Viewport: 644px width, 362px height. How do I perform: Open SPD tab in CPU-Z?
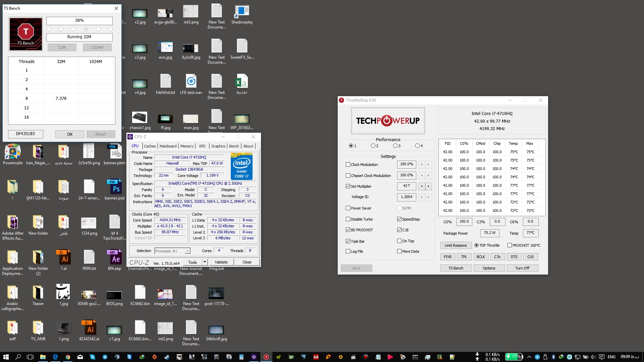(x=202, y=146)
